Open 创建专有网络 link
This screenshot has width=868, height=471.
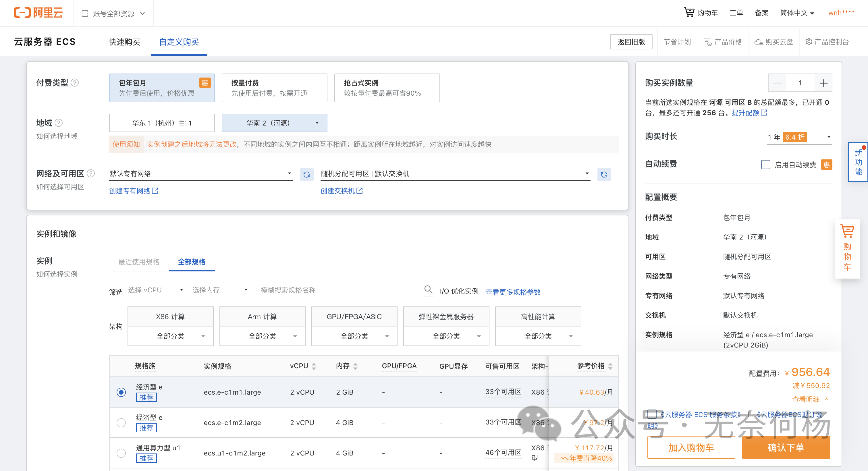click(134, 191)
